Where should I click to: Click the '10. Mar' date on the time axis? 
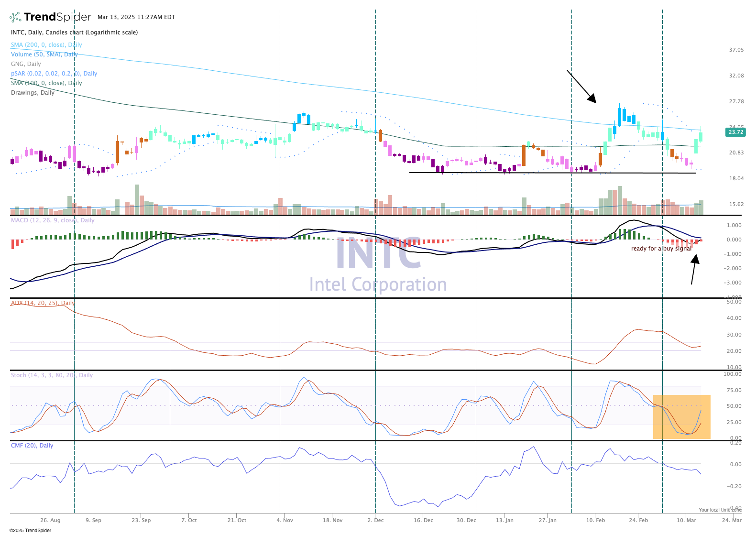(x=686, y=520)
